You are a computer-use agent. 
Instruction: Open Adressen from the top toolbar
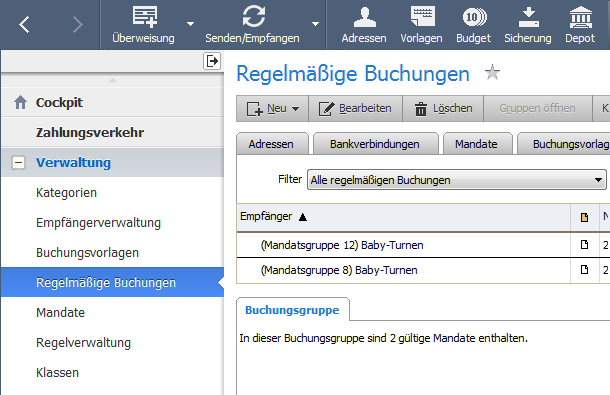364,25
